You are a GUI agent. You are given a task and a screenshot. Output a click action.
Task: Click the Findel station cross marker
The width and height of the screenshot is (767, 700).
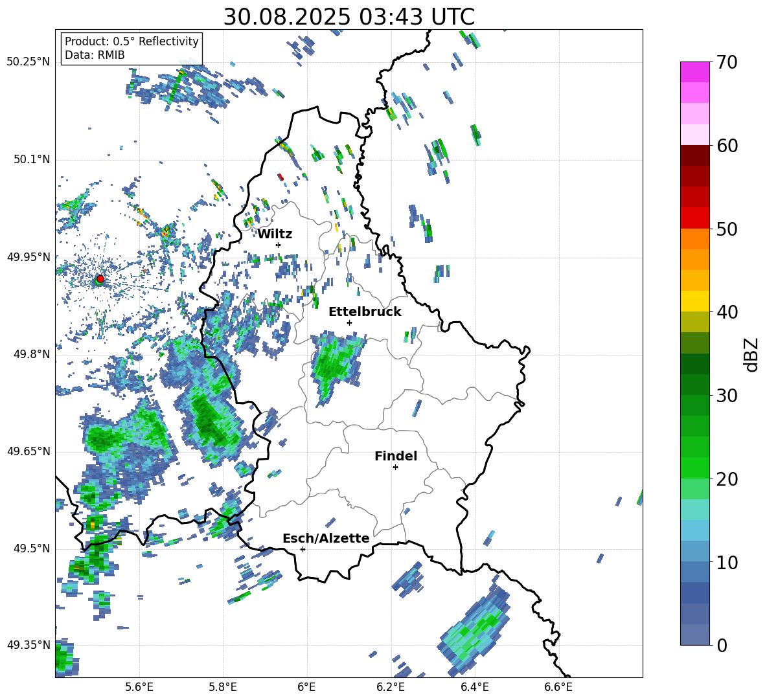395,468
